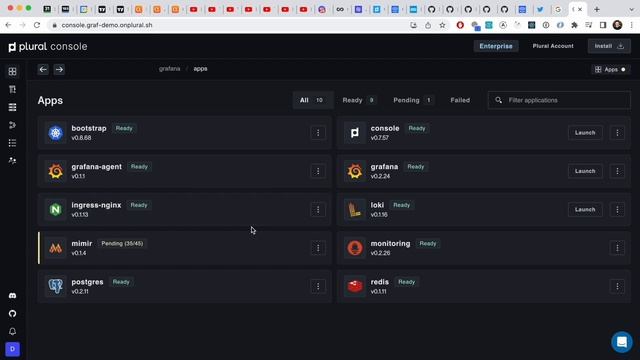The image size is (640, 360).
Task: Select the Ready filter tab
Action: tap(359, 100)
